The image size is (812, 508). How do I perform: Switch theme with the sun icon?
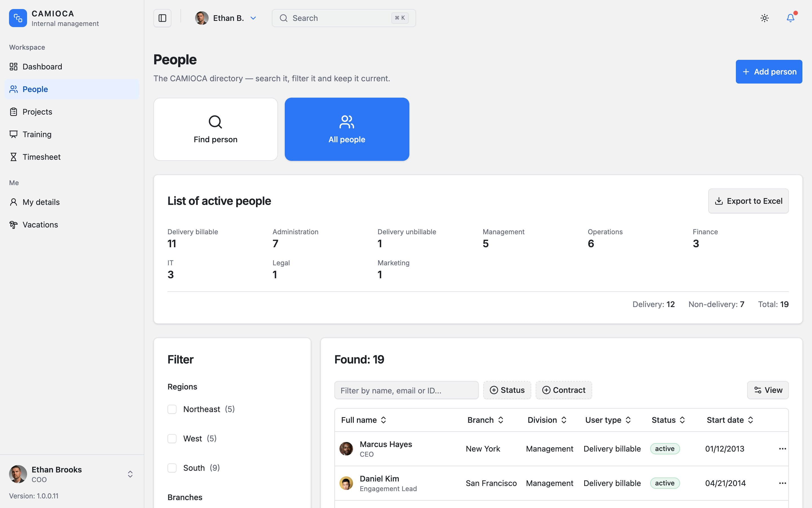point(764,18)
